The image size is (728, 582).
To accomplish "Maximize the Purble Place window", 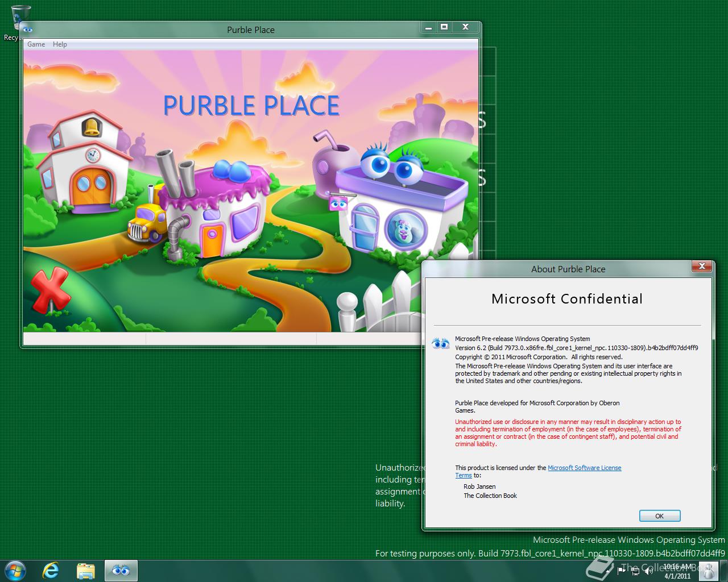I will (x=444, y=27).
